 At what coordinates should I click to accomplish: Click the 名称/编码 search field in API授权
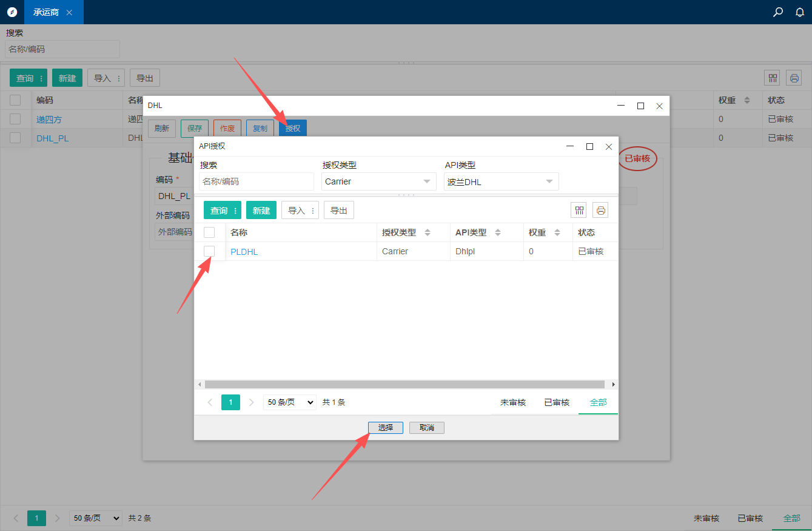pos(256,181)
